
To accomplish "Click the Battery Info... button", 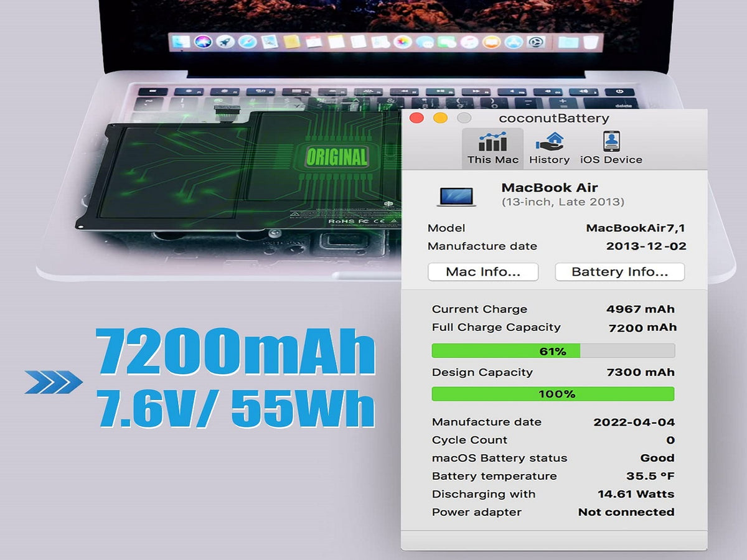I will pyautogui.click(x=619, y=272).
